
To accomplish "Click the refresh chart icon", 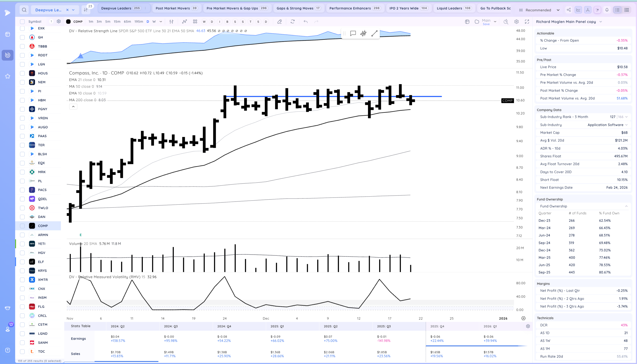I will click(293, 22).
